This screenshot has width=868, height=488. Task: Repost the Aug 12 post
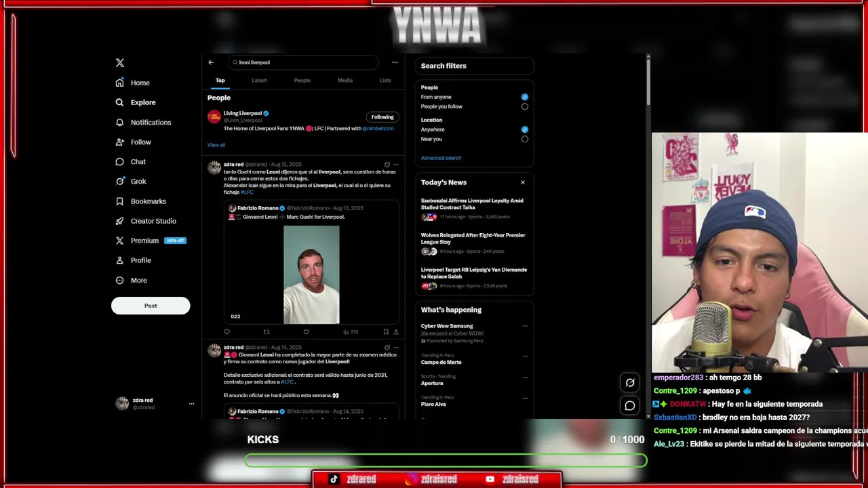(x=267, y=332)
